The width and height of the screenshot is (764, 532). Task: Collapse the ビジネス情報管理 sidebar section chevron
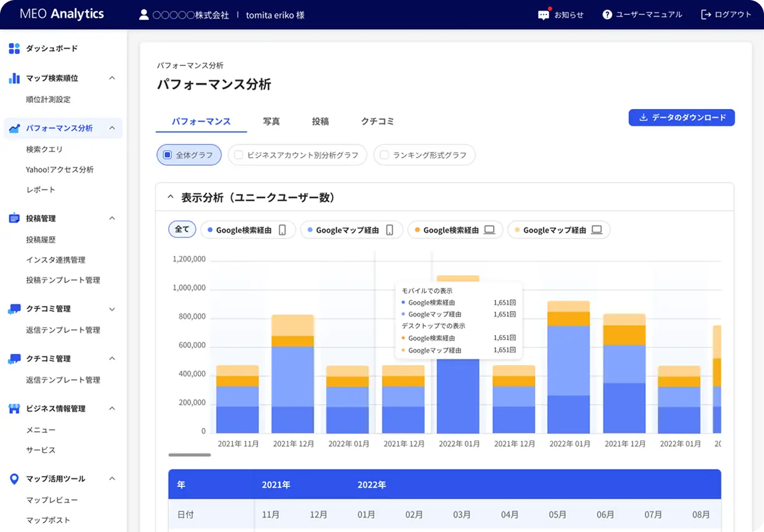click(x=112, y=409)
